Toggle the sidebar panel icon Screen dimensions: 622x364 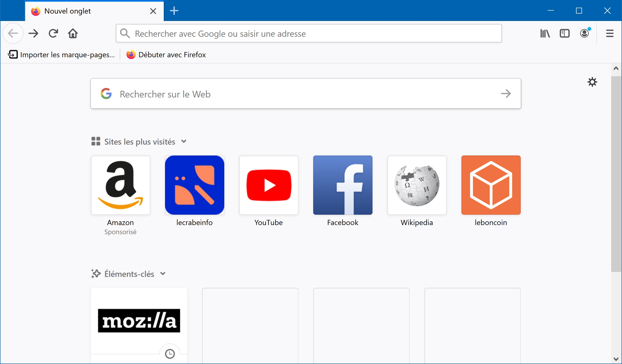565,33
